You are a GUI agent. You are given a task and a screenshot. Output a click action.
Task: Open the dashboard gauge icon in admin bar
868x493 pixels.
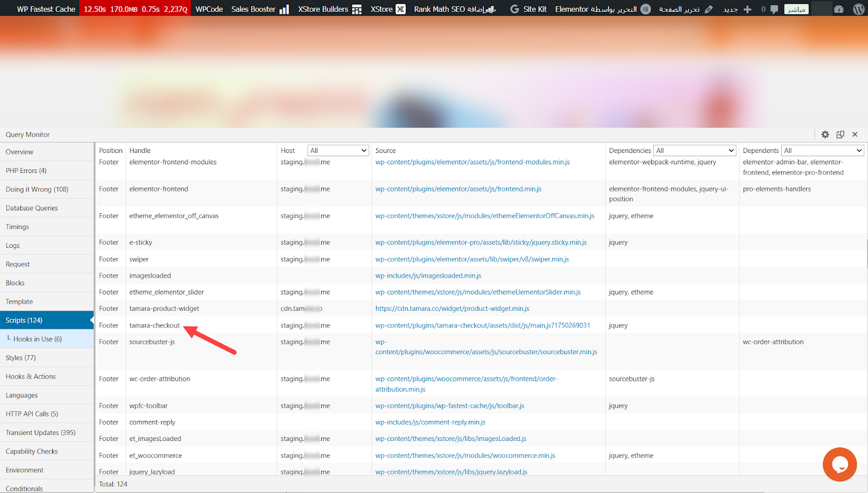(839, 9)
